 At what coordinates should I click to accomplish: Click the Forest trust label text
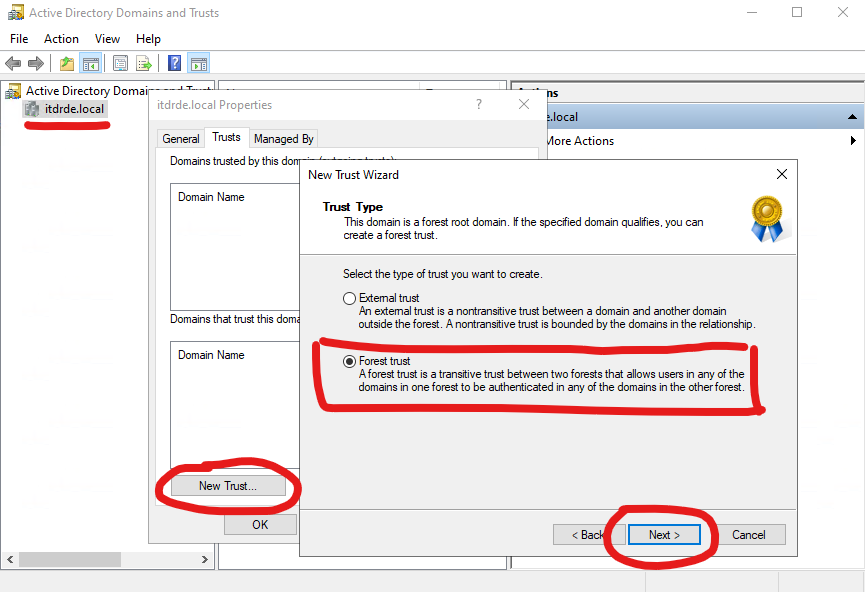385,361
